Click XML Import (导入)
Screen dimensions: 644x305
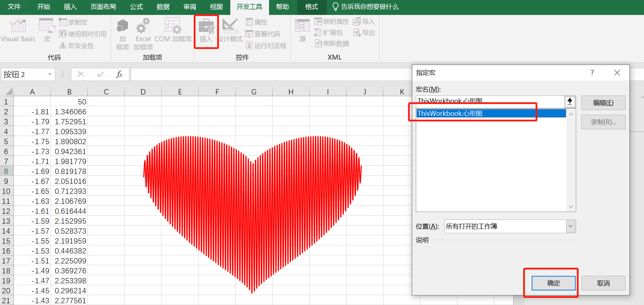tap(364, 22)
